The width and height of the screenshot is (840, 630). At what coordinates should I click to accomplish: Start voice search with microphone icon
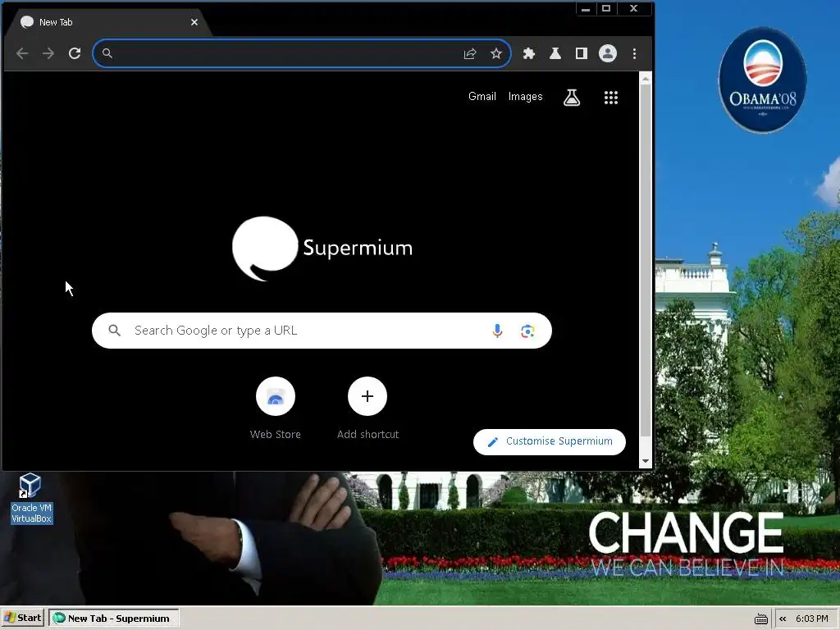click(x=497, y=331)
